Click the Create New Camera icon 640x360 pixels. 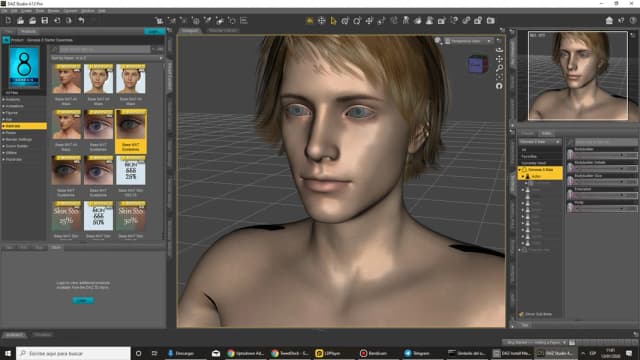tap(159, 20)
